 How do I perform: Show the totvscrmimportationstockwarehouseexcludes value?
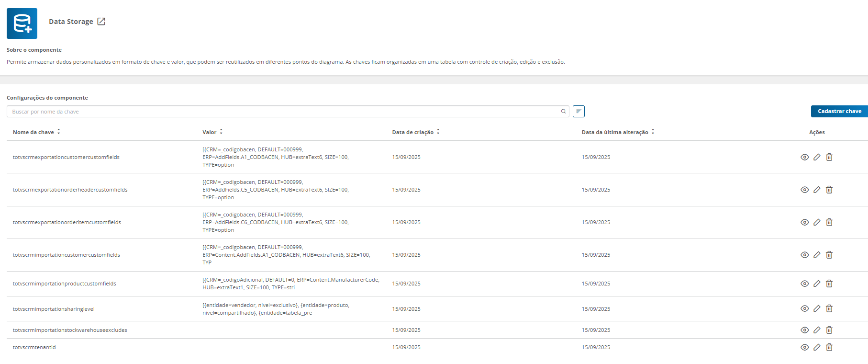804,330
